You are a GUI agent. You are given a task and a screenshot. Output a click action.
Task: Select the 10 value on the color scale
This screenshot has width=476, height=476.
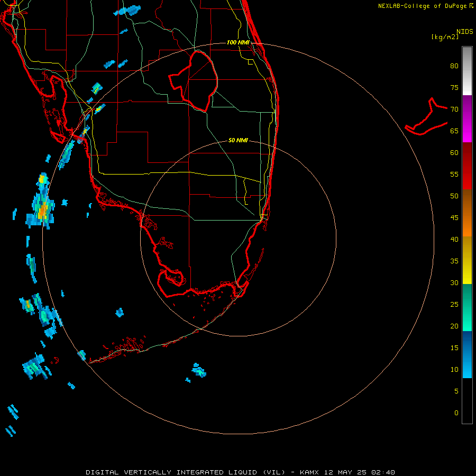(x=454, y=370)
